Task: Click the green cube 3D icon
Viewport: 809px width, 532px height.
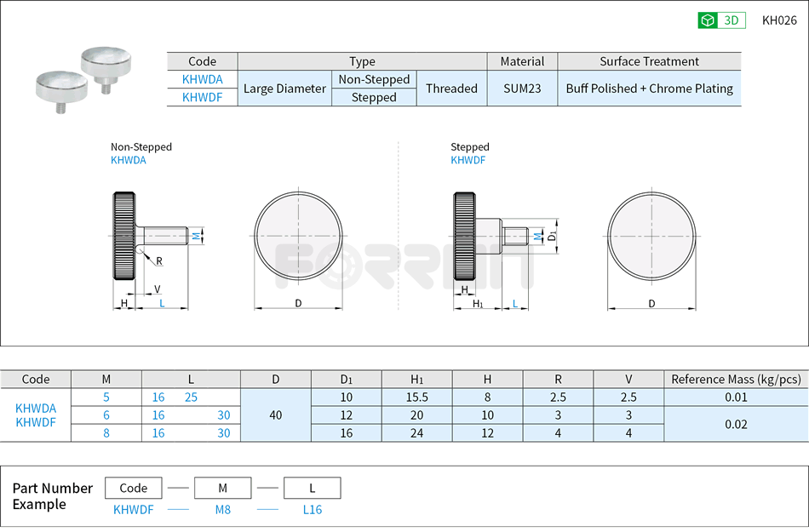Action: point(706,20)
